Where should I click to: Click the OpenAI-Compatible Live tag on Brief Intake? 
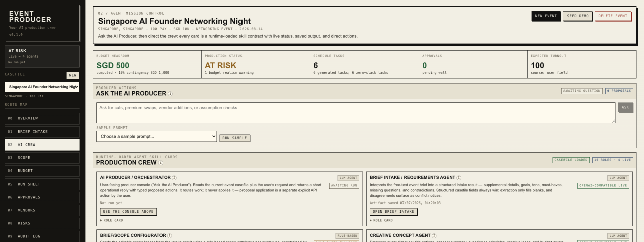603,186
